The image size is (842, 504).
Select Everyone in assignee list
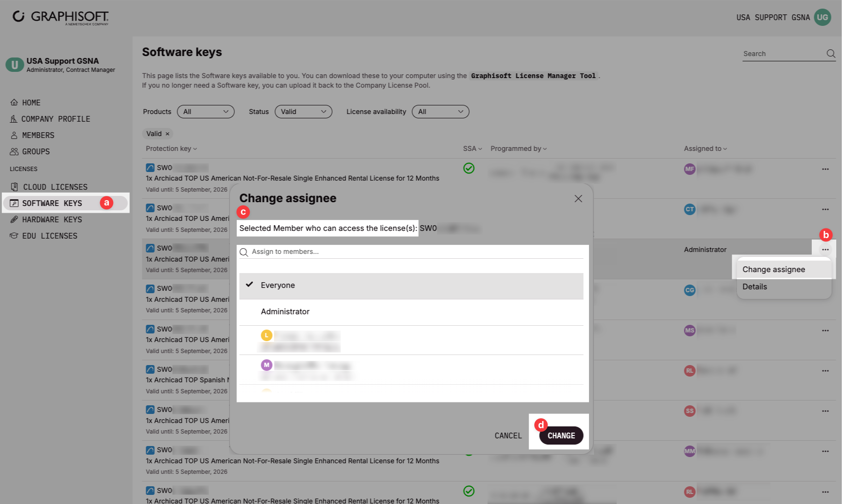(x=411, y=286)
